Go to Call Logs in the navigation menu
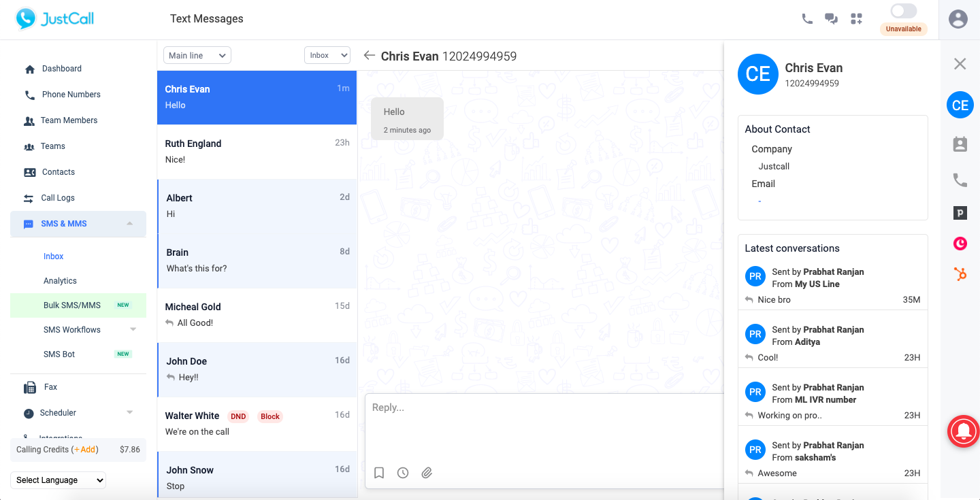Screen dimensions: 980x500 [57, 198]
